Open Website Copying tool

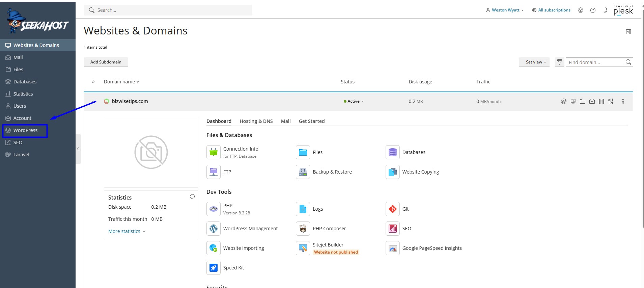[x=412, y=172]
